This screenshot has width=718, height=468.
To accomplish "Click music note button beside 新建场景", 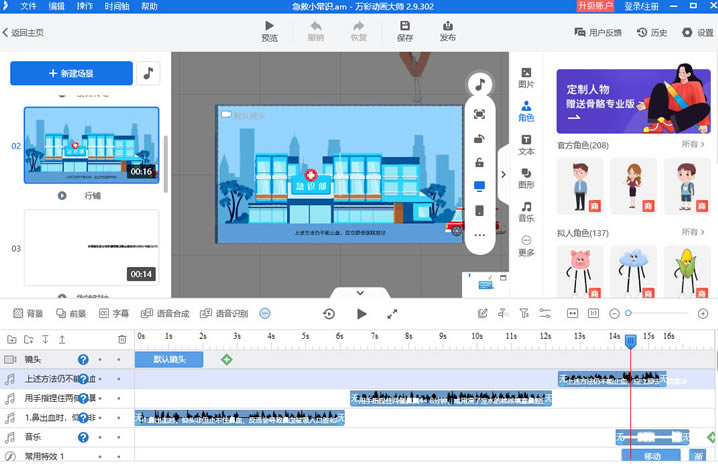I will pyautogui.click(x=148, y=73).
